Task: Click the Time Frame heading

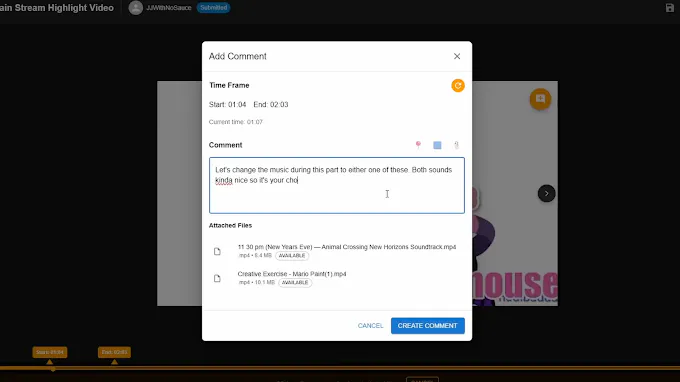Action: (x=229, y=85)
